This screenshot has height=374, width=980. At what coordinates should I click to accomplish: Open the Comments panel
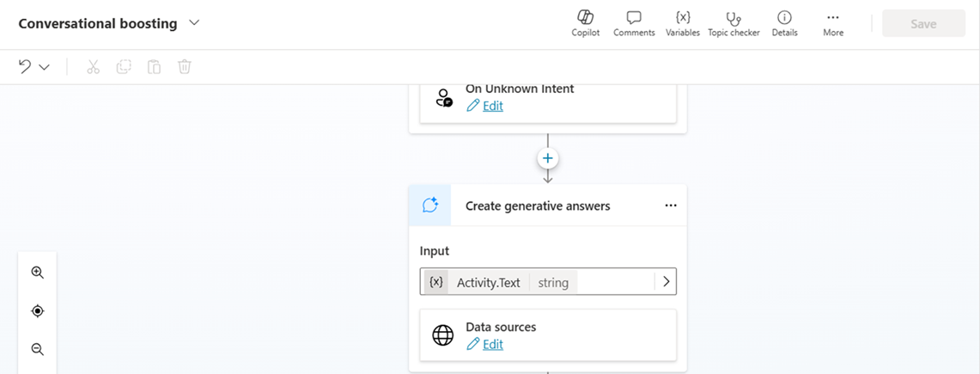coord(634,24)
